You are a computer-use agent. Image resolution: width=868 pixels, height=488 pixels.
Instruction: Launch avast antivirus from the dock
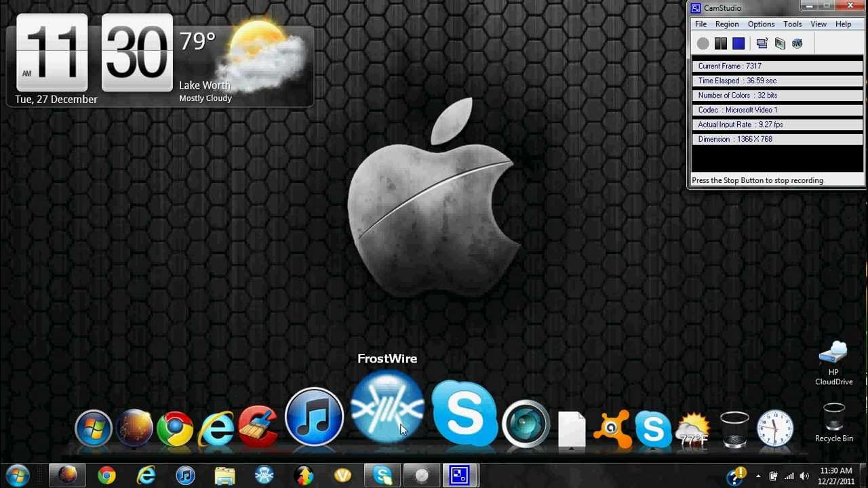[612, 429]
